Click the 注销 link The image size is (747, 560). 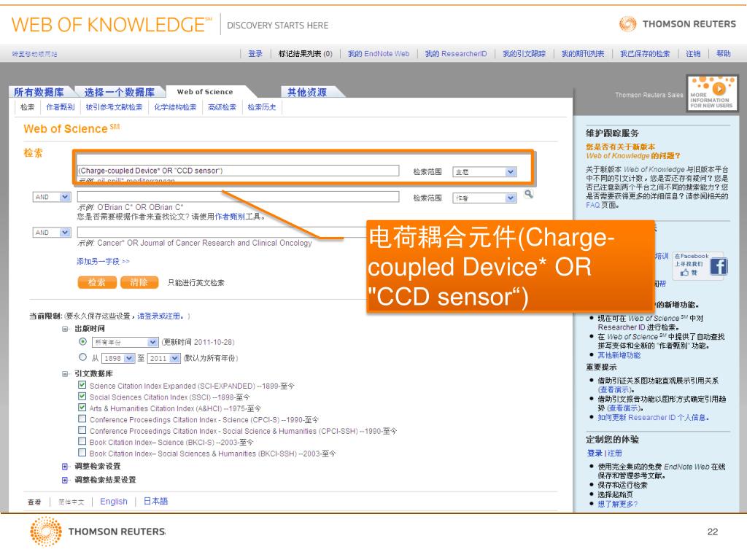693,54
